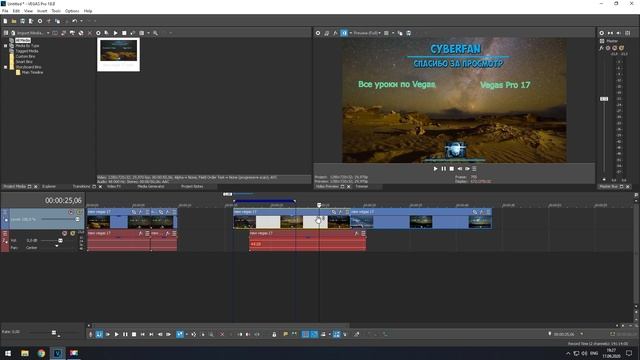Open the Preview quality dropdown
The width and height of the screenshot is (640, 360).
pyautogui.click(x=367, y=33)
